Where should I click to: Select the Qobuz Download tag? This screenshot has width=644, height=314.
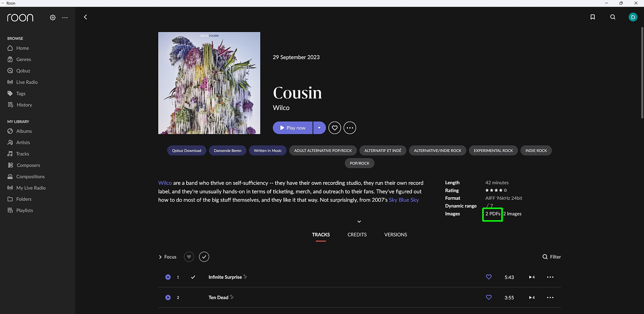(x=187, y=150)
